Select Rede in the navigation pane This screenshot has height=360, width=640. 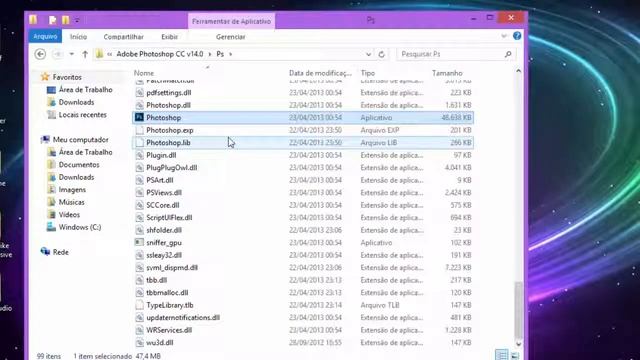60,252
